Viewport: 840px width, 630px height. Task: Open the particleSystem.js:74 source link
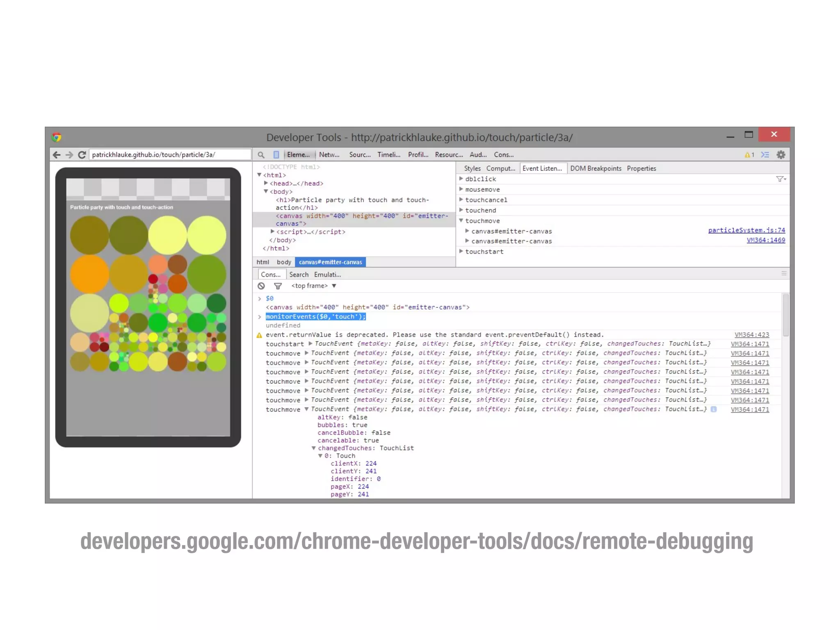coord(746,230)
